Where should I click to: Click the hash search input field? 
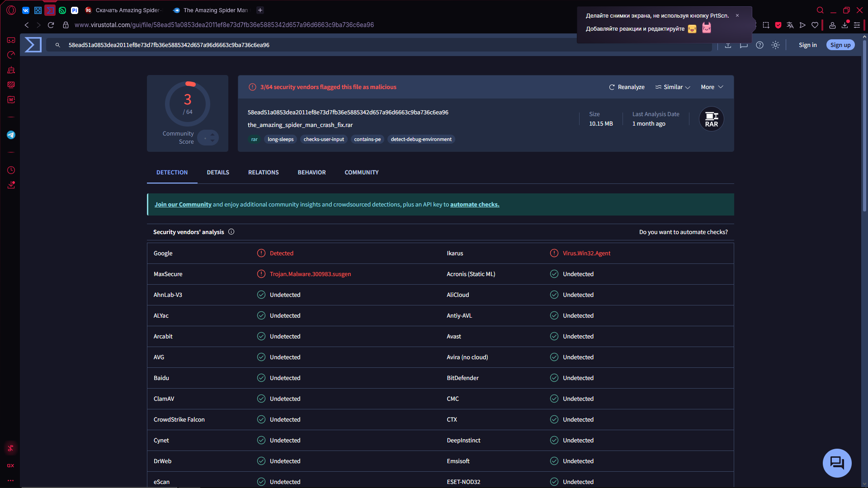click(380, 45)
